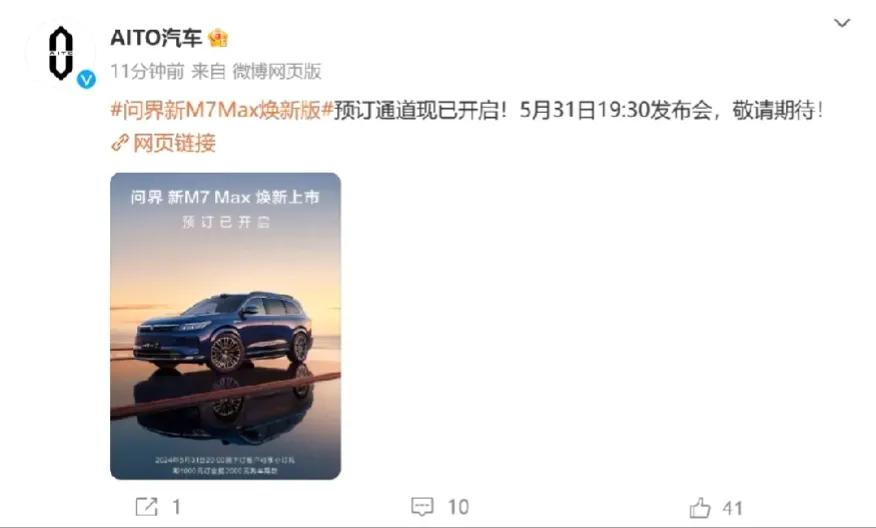The image size is (876, 528).
Task: Click the 预订已开启 text on poster
Action: pyautogui.click(x=226, y=222)
